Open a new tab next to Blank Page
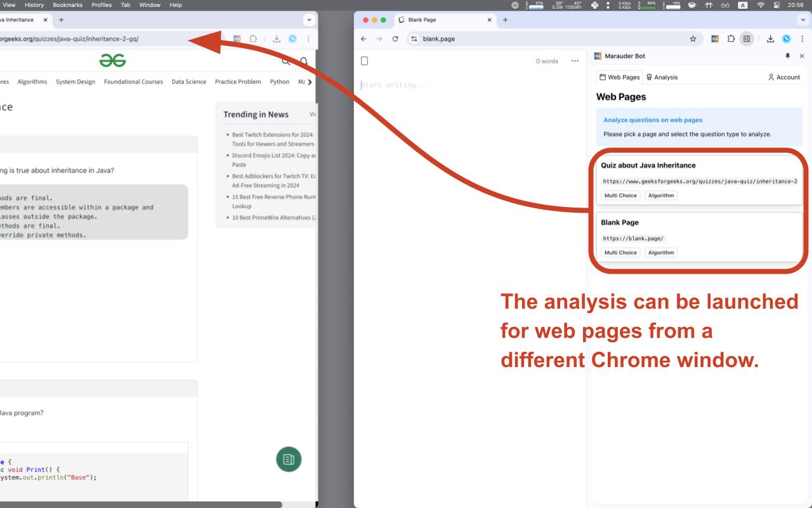This screenshot has height=508, width=812. 506,20
